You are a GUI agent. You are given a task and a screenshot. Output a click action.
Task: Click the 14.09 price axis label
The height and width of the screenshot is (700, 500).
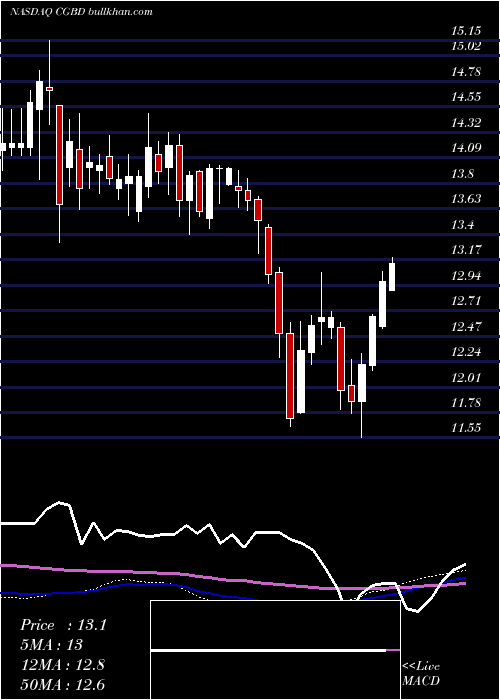point(466,147)
